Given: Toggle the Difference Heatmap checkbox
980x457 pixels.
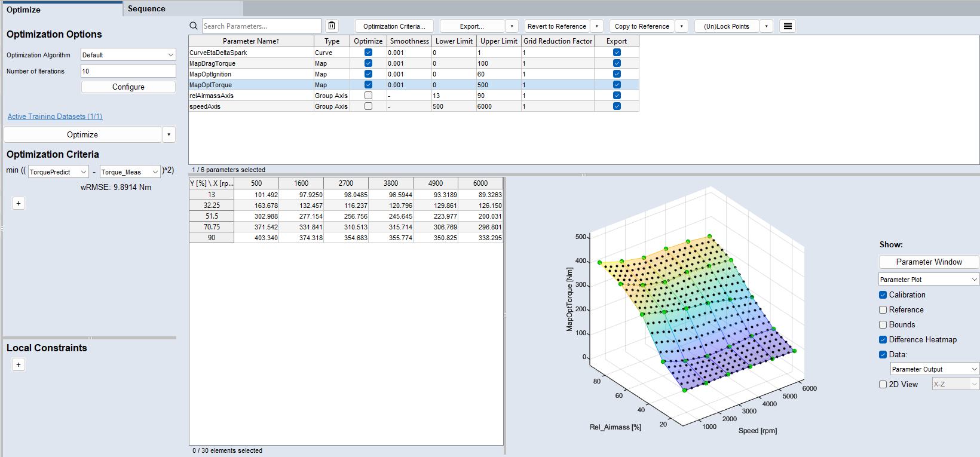Looking at the screenshot, I should pyautogui.click(x=883, y=339).
